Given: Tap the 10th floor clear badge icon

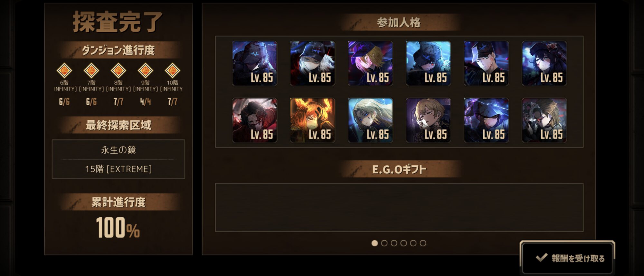Looking at the screenshot, I should click(172, 71).
